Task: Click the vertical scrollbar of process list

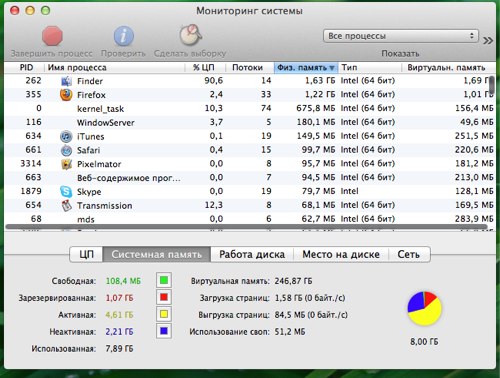Action: coord(492,85)
